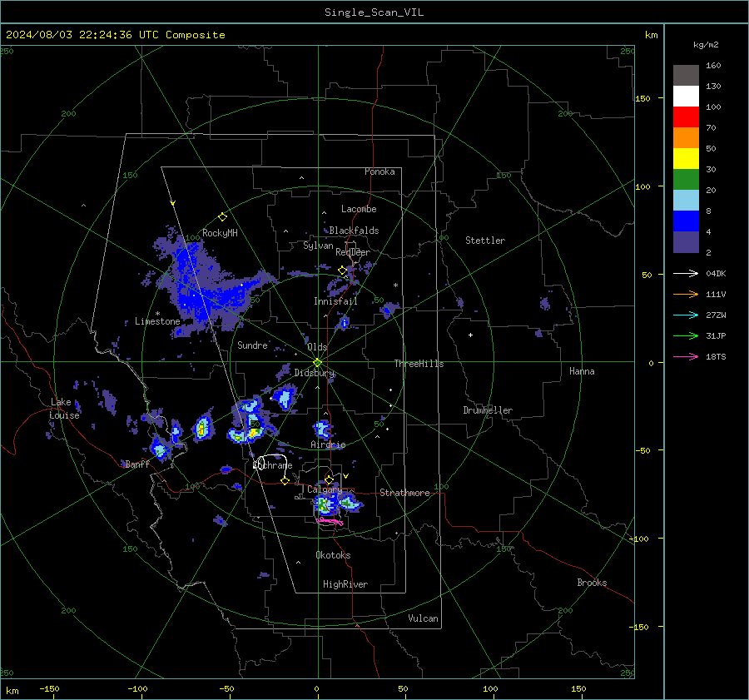Click the Okotoks city label

pos(333,555)
